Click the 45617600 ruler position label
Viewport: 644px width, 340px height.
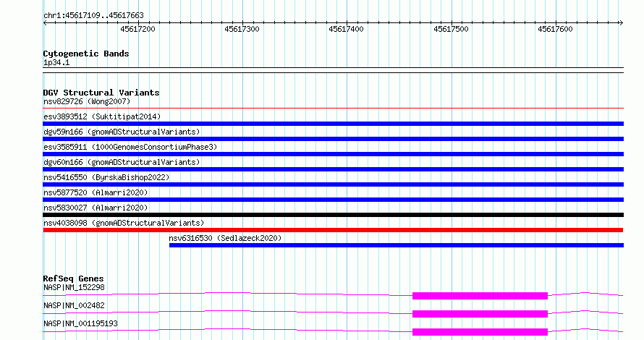(x=555, y=29)
